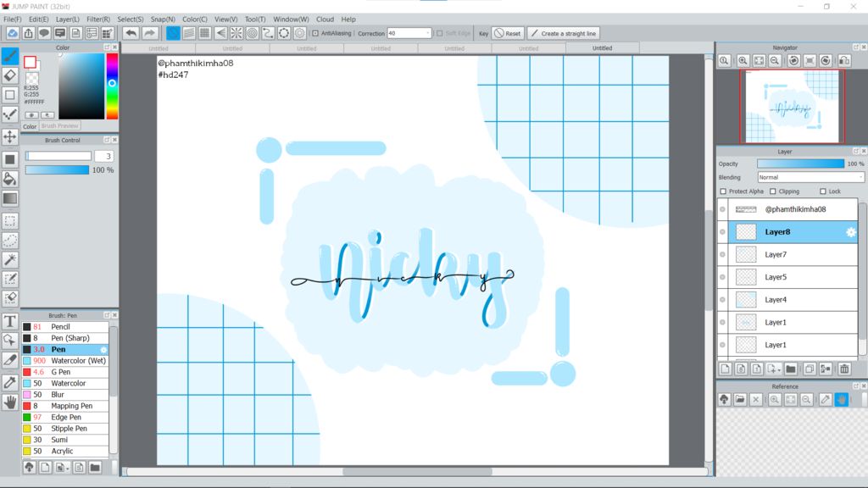
Task: Open the Blending mode dropdown
Action: point(810,177)
